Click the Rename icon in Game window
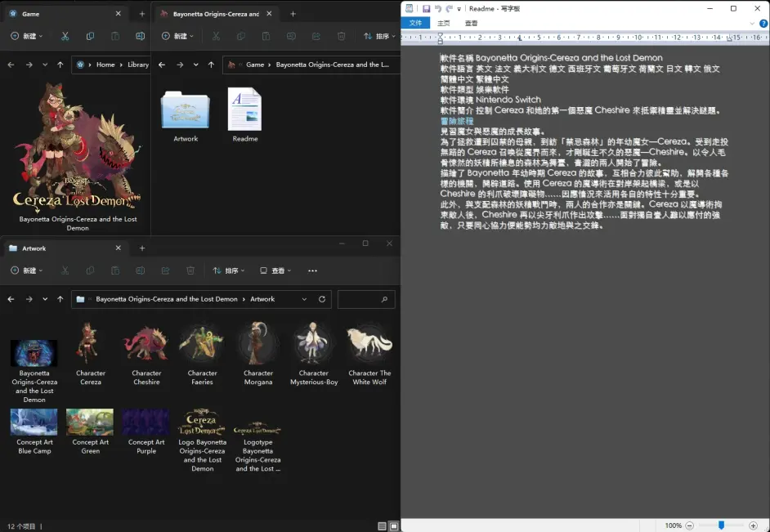 tap(140, 36)
